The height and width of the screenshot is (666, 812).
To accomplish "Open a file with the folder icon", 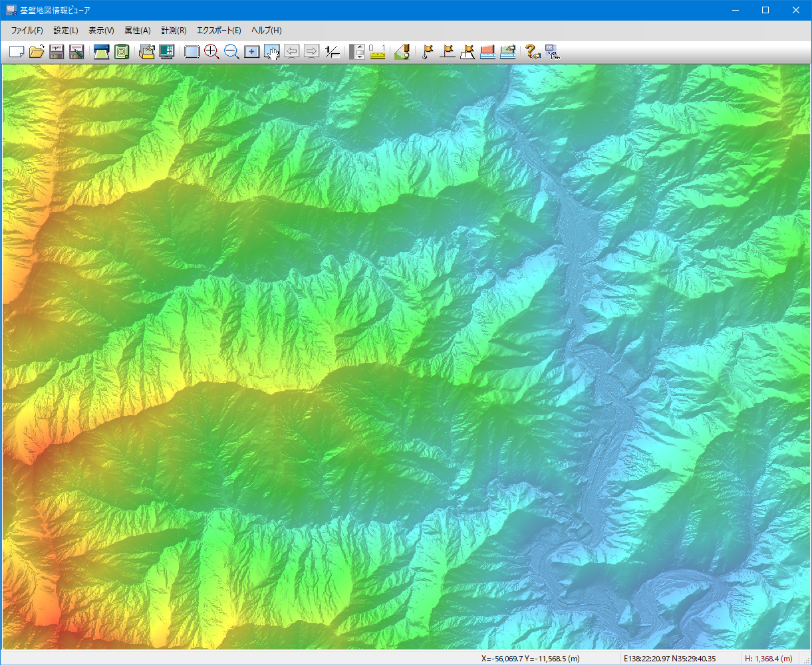I will pos(37,51).
